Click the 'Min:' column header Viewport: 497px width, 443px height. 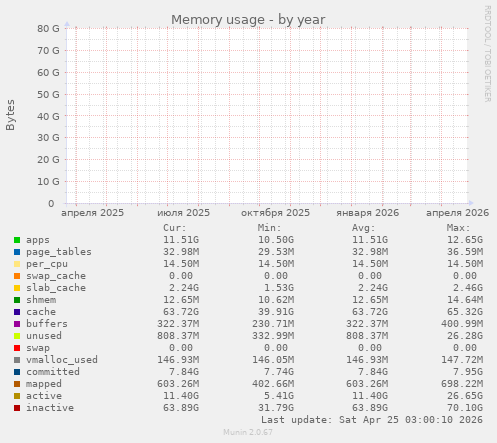(x=269, y=228)
